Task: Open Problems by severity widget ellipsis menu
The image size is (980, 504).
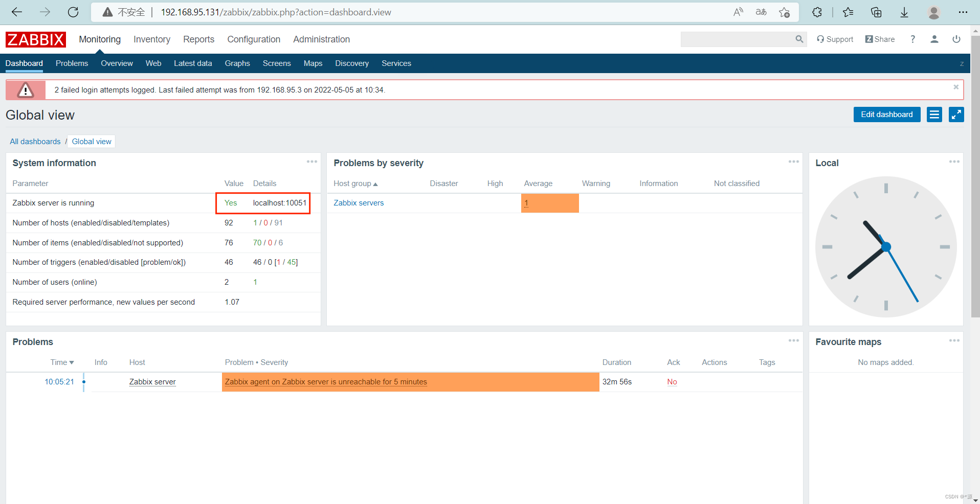Action: coord(794,162)
